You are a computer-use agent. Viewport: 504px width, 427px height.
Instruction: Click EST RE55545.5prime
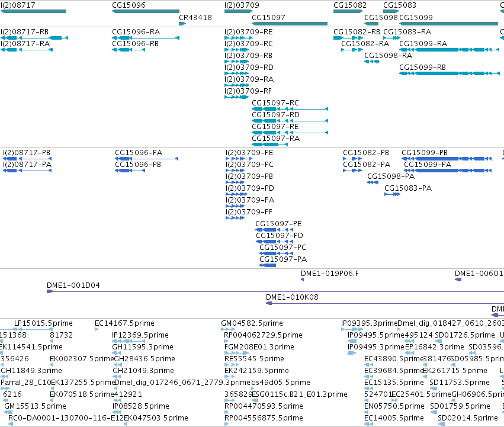pyautogui.click(x=232, y=365)
